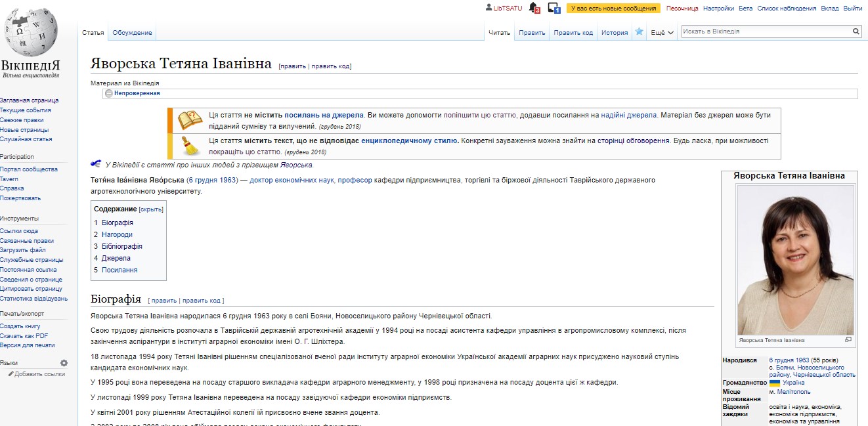Open language settings gear icon
Viewport: 868px width, 426px height.
click(x=64, y=363)
